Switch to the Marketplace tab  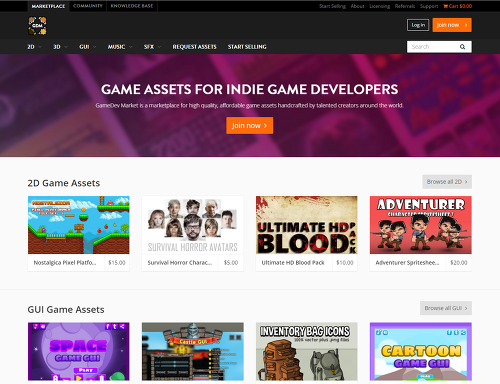tap(48, 6)
